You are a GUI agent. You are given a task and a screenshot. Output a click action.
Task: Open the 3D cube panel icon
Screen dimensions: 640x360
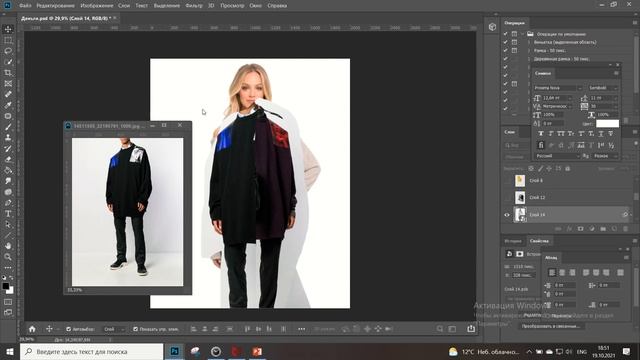(492, 27)
